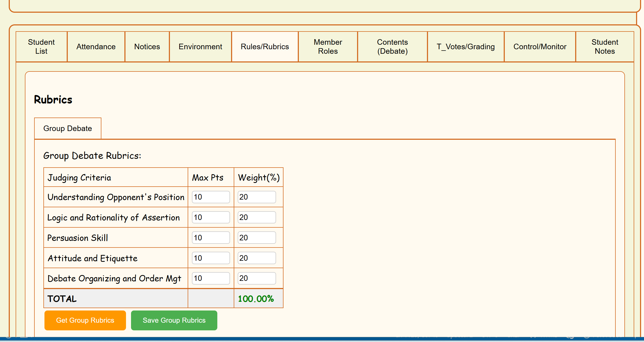Go to the Member Roles tab

tap(328, 47)
